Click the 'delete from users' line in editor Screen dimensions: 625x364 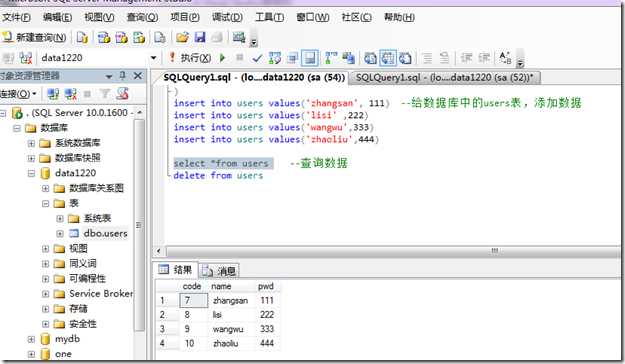[218, 175]
